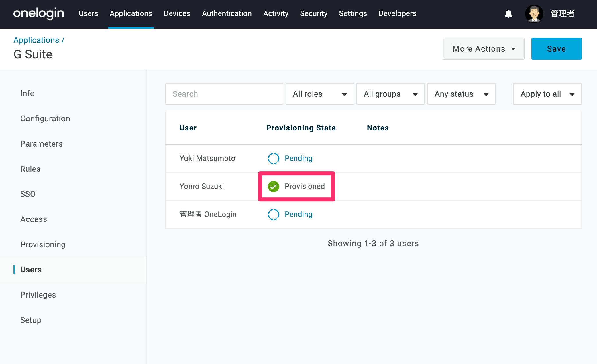
Task: Expand the All roles filter
Action: (x=320, y=94)
